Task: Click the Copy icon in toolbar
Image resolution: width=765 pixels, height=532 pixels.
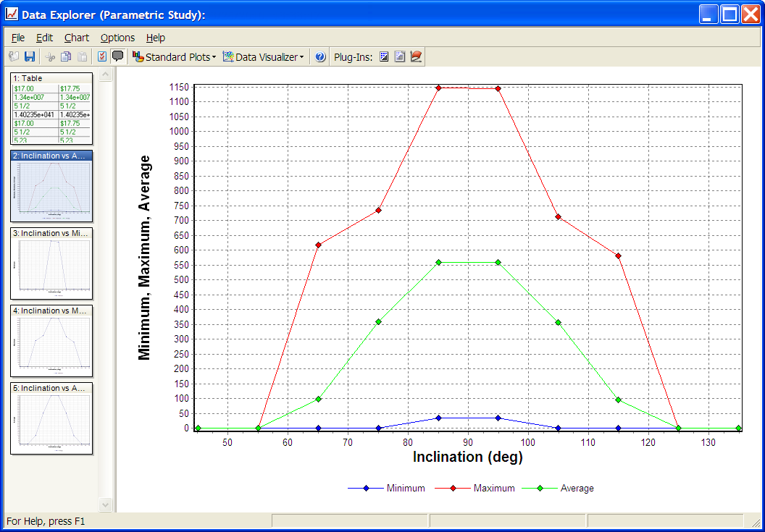Action: tap(66, 57)
